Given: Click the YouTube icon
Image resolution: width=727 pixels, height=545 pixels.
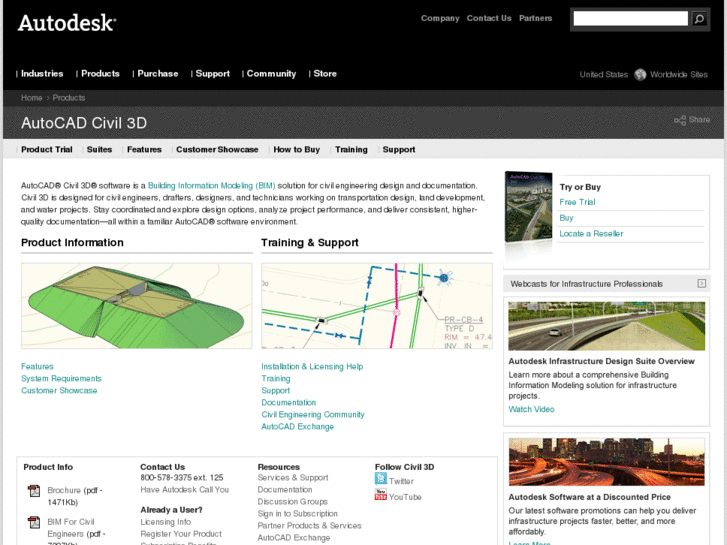Looking at the screenshot, I should 381,494.
